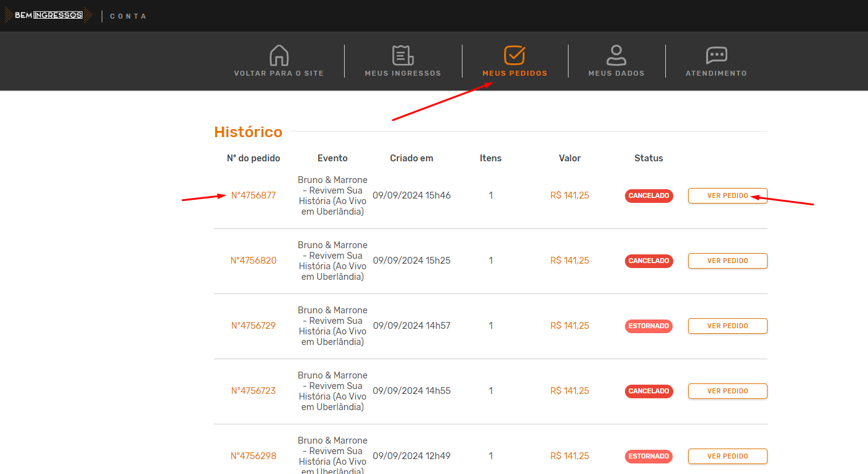Click VER PEDIDO for order N°4756877
The height and width of the screenshot is (474, 868).
(x=728, y=195)
